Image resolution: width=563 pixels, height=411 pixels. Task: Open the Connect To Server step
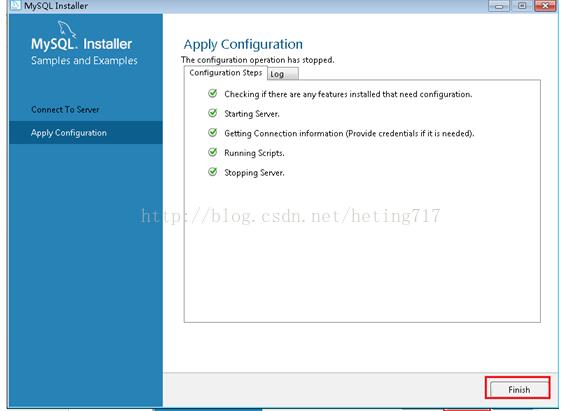(x=65, y=109)
